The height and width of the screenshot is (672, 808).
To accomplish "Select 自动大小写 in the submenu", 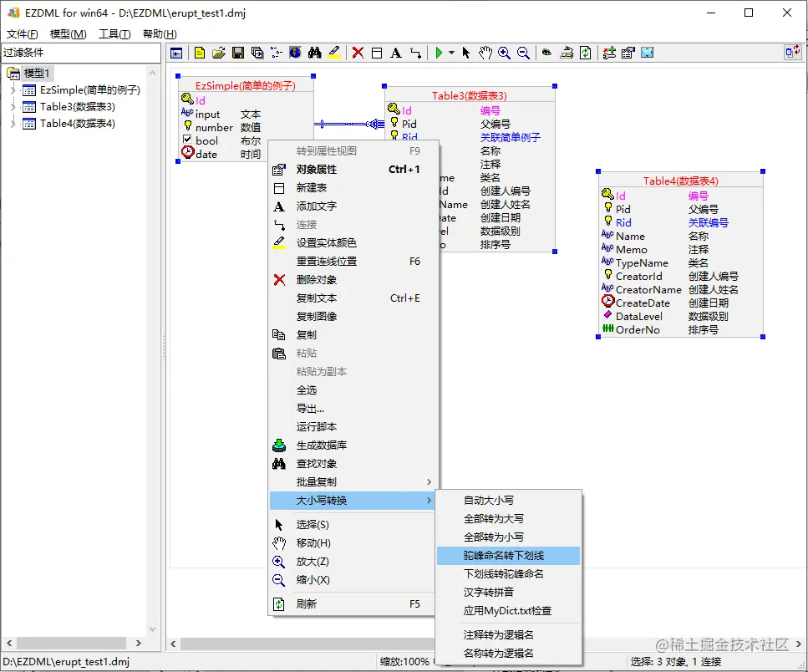I will (x=508, y=501).
